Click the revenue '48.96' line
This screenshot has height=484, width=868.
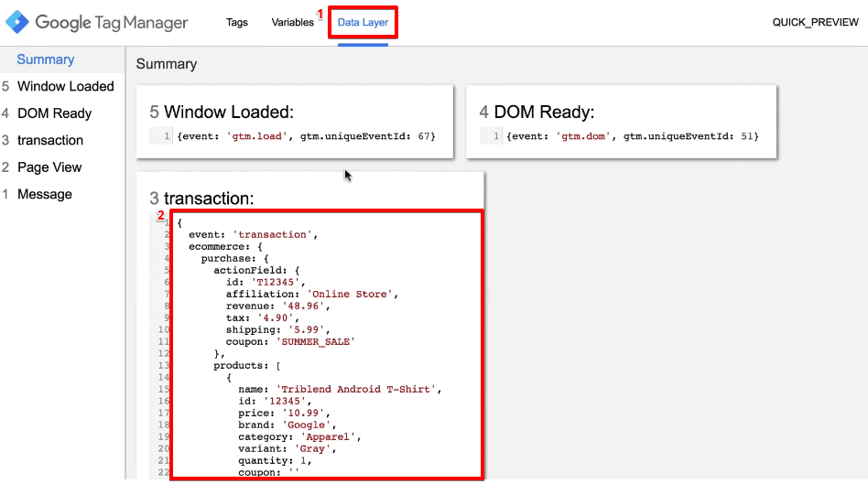tap(278, 306)
